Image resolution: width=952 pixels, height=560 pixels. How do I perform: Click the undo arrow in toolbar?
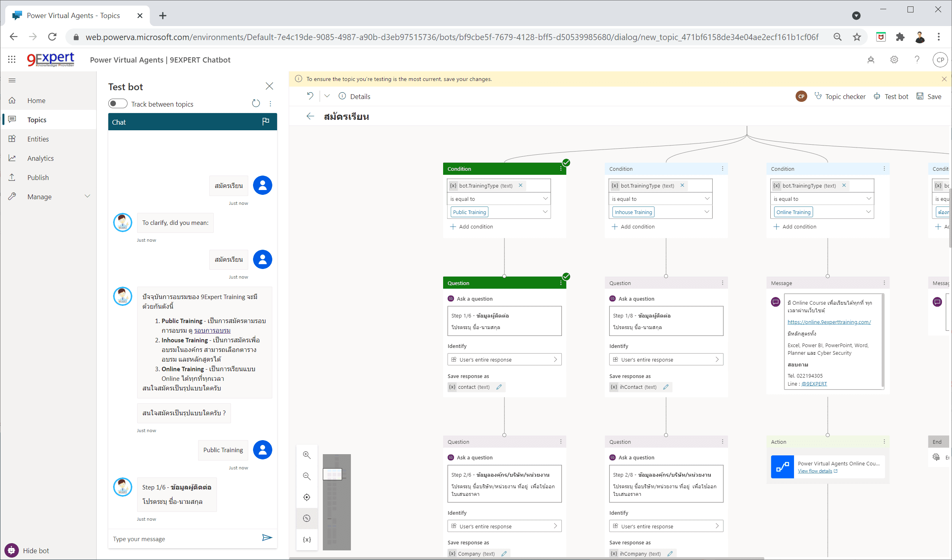tap(310, 96)
